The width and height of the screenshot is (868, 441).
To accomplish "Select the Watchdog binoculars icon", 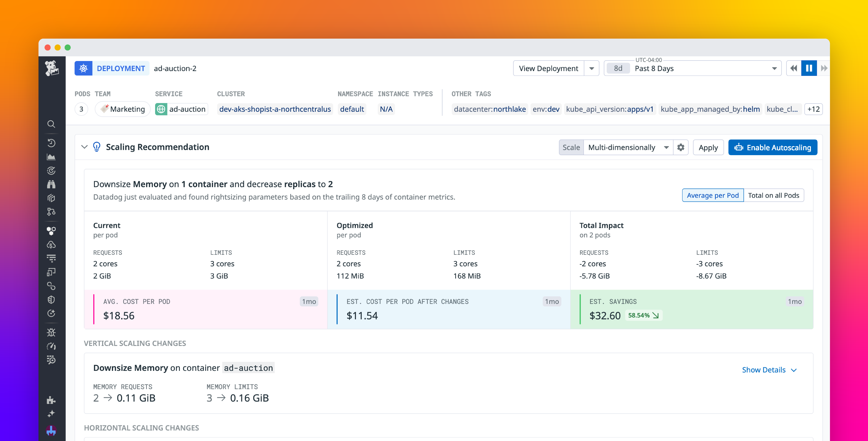I will 51,184.
